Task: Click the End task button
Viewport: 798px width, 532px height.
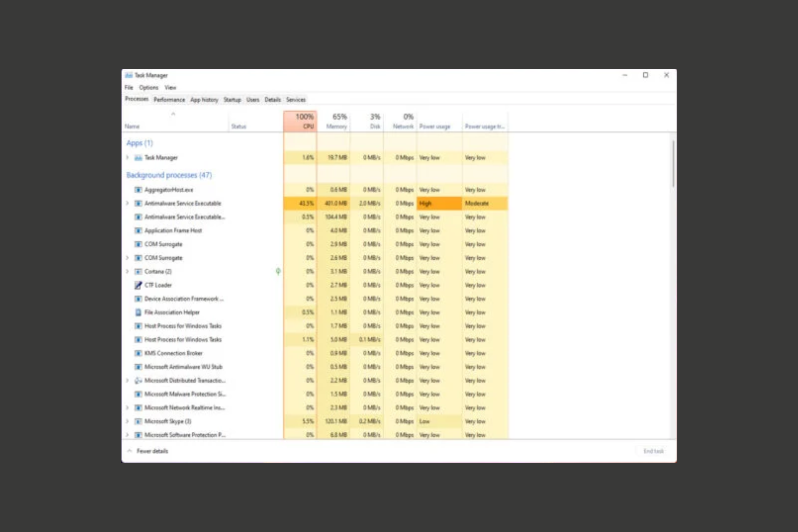Action: pyautogui.click(x=653, y=451)
